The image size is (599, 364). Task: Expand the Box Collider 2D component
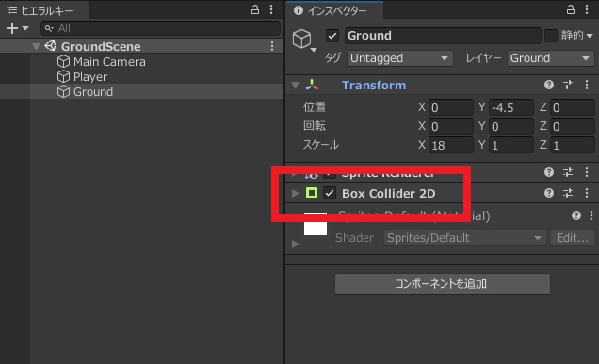pos(295,193)
